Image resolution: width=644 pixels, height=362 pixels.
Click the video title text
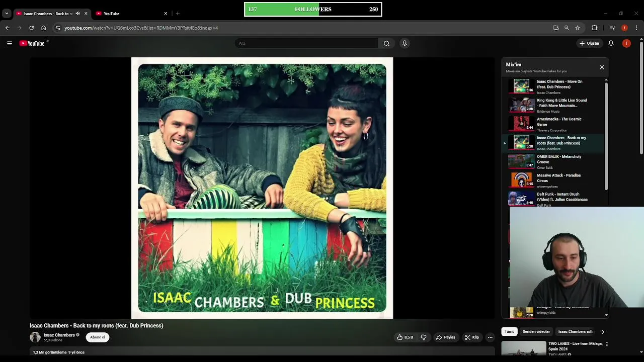coord(97,326)
